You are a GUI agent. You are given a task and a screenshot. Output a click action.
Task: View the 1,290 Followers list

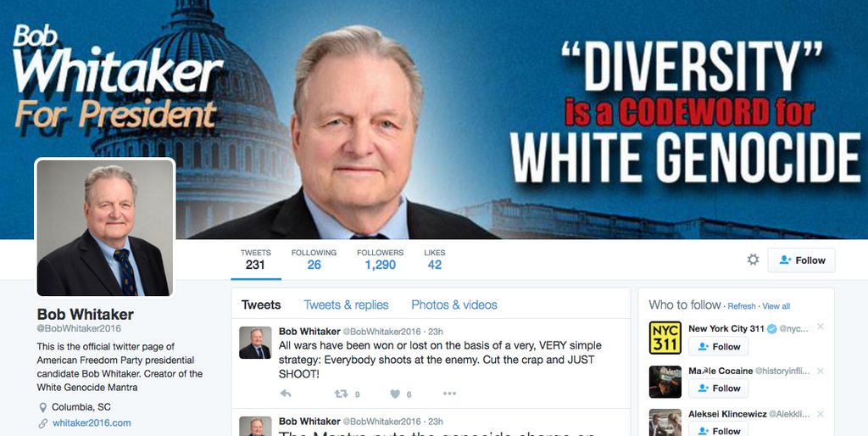coord(381,260)
